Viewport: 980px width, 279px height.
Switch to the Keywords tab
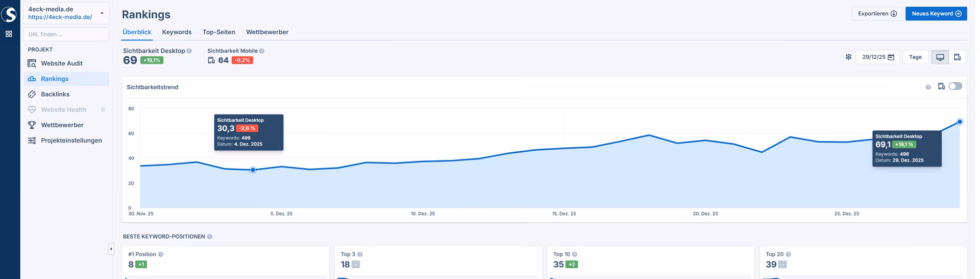click(x=177, y=32)
